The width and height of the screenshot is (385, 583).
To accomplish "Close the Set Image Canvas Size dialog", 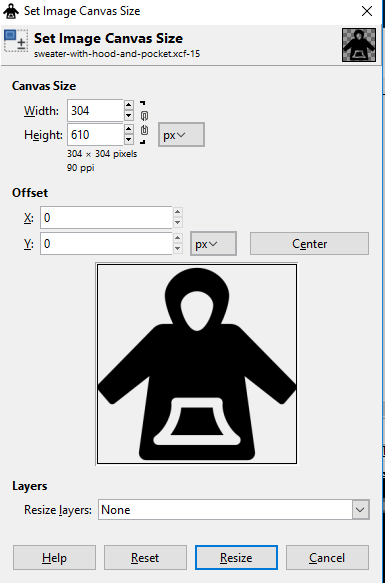I will coord(367,11).
